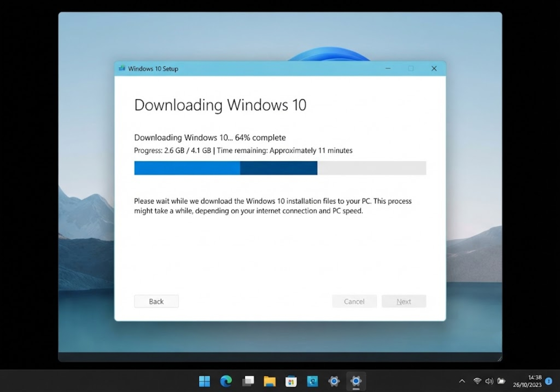Click the 'Please wait while we download' paragraph
Screen dimensions: 560x392
pyautogui.click(x=273, y=206)
